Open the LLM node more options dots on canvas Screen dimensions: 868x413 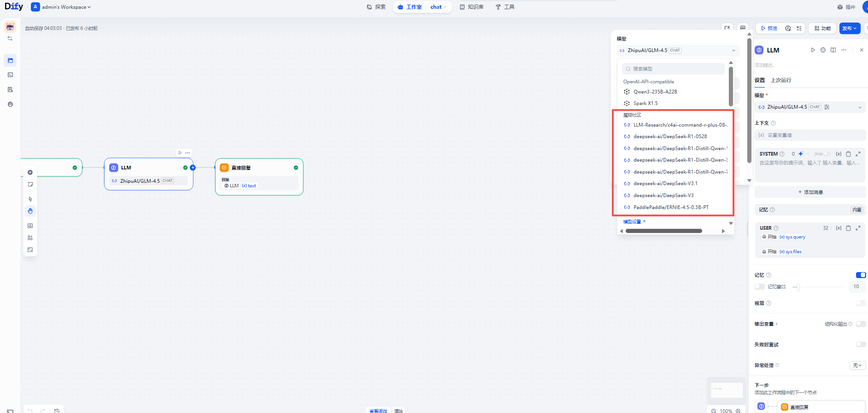point(188,152)
